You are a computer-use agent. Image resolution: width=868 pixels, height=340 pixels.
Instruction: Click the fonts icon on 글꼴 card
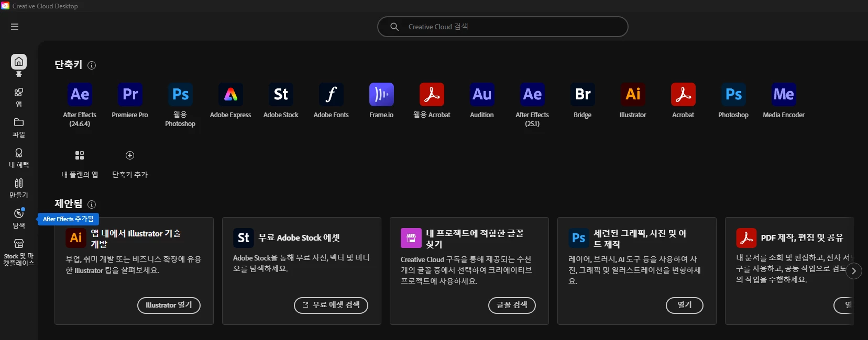click(411, 238)
